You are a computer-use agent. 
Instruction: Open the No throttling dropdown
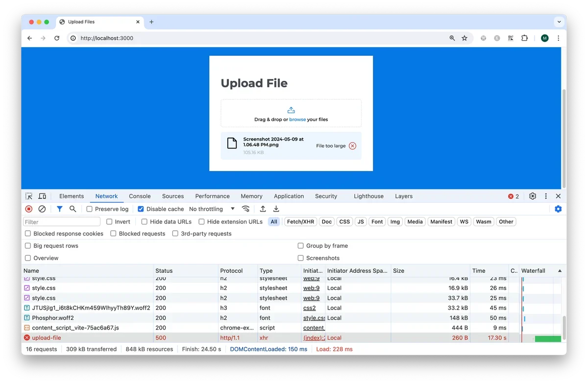point(212,209)
